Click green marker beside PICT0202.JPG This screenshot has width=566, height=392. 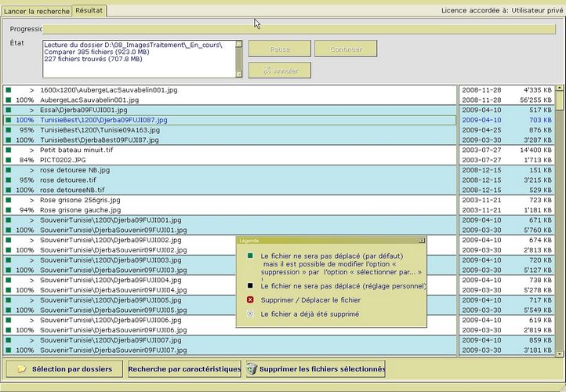tap(9, 160)
